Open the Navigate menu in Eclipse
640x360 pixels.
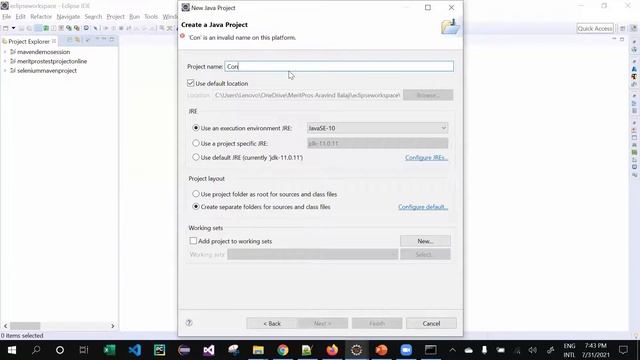(68, 17)
